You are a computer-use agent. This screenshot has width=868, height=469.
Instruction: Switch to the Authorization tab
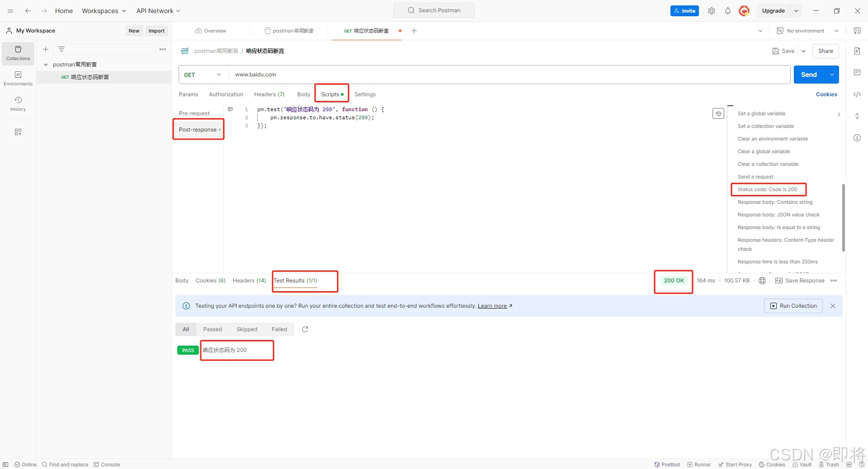(x=226, y=94)
